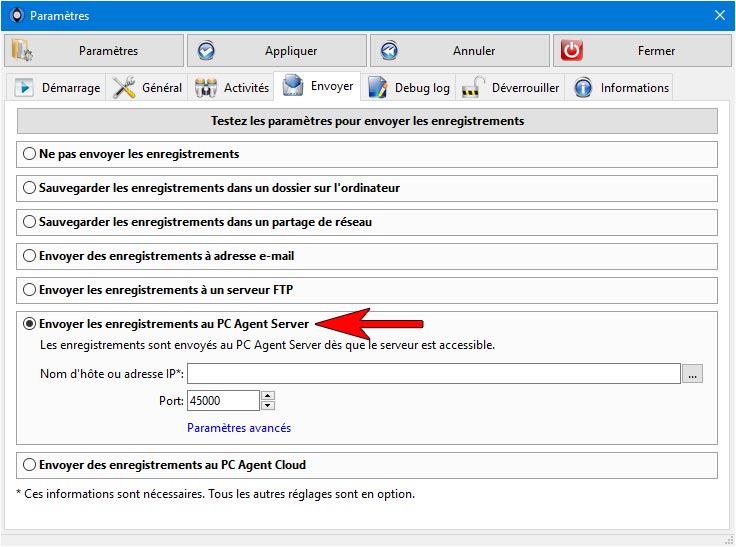Select the save to network share radio button
The image size is (736, 547).
coord(29,222)
